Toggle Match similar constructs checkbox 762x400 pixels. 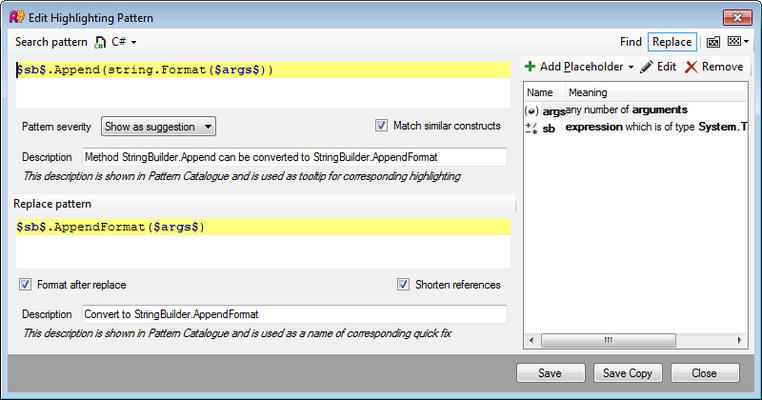coord(381,126)
